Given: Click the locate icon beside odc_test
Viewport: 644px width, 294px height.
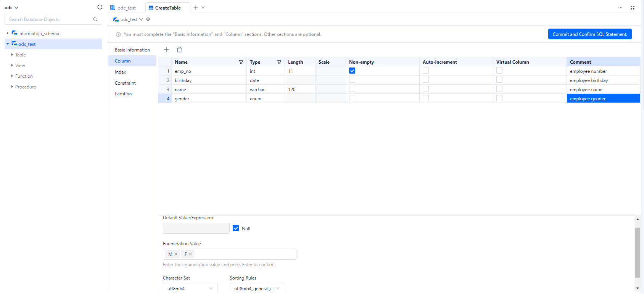Looking at the screenshot, I should point(148,19).
